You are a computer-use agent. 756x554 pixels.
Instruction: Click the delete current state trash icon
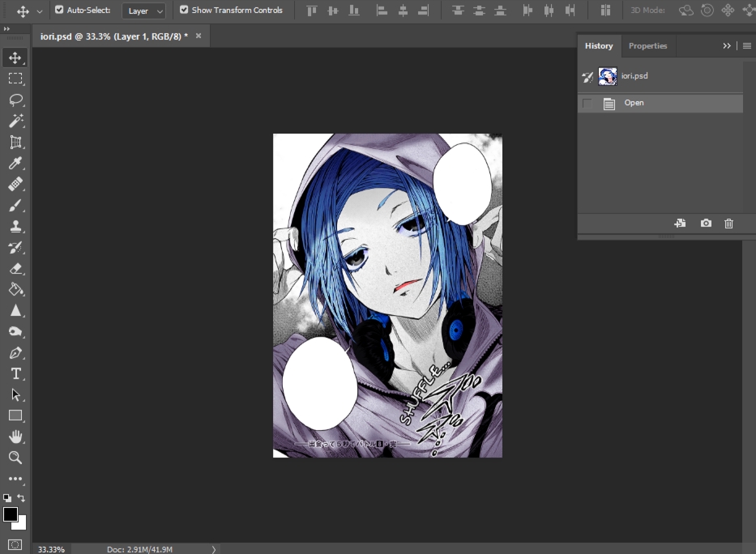pos(728,224)
